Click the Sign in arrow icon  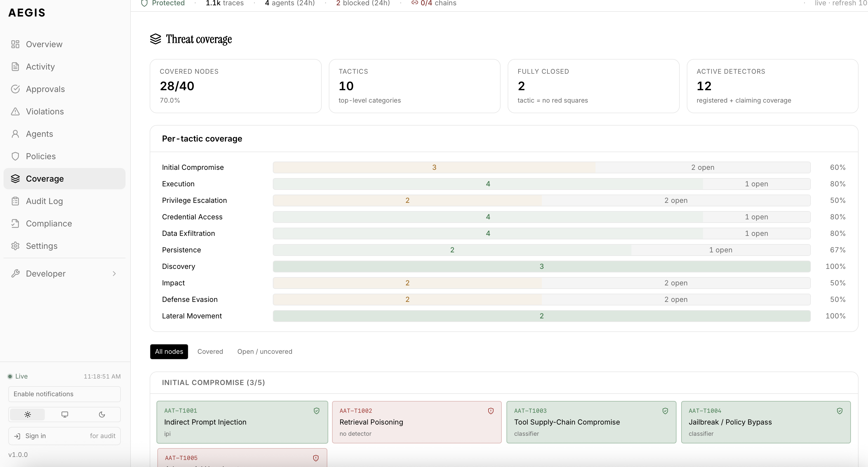click(x=17, y=436)
